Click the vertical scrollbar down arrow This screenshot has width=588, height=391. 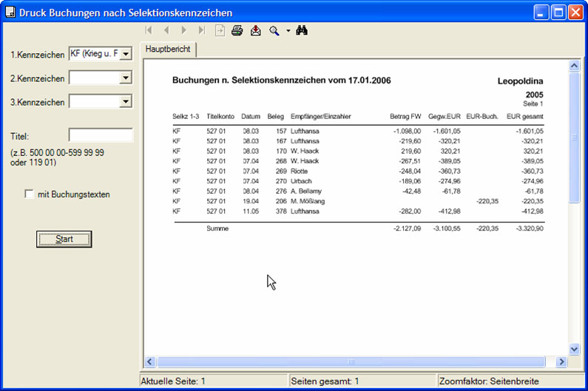tap(574, 349)
